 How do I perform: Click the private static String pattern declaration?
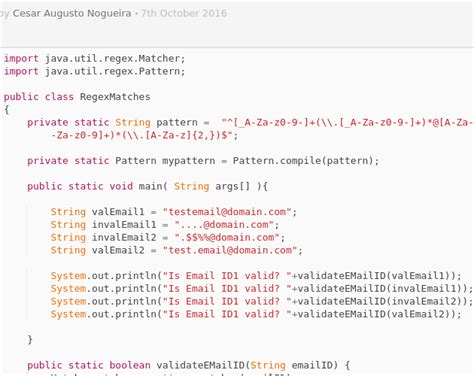[x=250, y=123]
